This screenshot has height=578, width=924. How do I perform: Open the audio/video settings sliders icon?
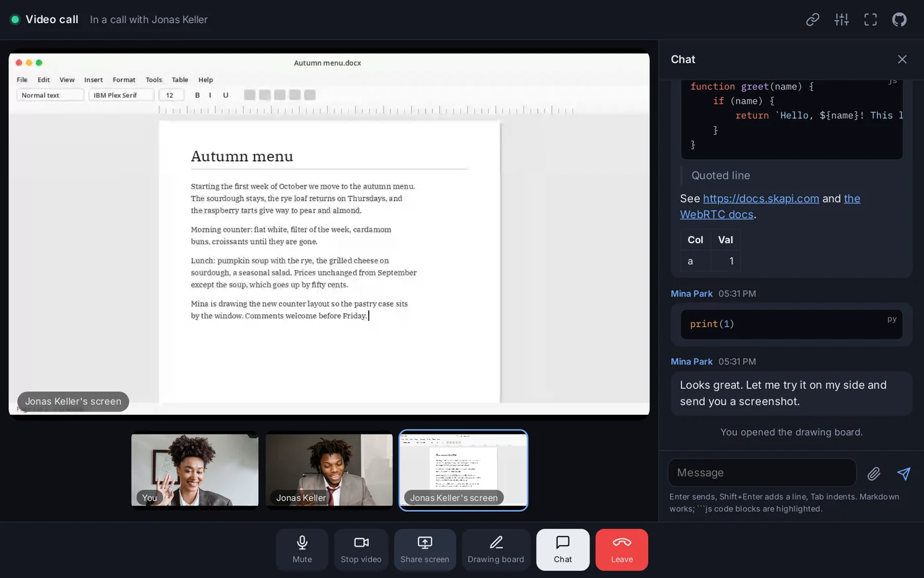coord(841,20)
